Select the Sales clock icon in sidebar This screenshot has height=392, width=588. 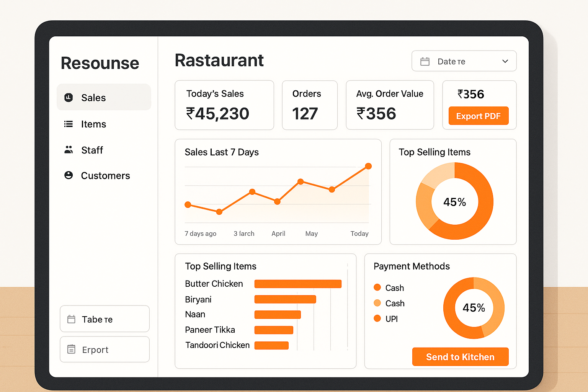point(69,98)
